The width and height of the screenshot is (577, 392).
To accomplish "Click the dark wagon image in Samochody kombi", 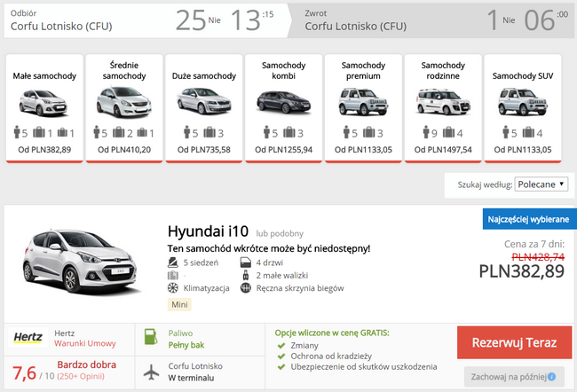I will pyautogui.click(x=284, y=102).
